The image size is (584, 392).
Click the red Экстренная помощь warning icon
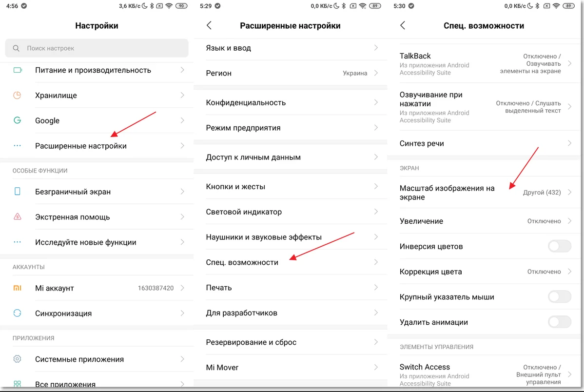[18, 217]
